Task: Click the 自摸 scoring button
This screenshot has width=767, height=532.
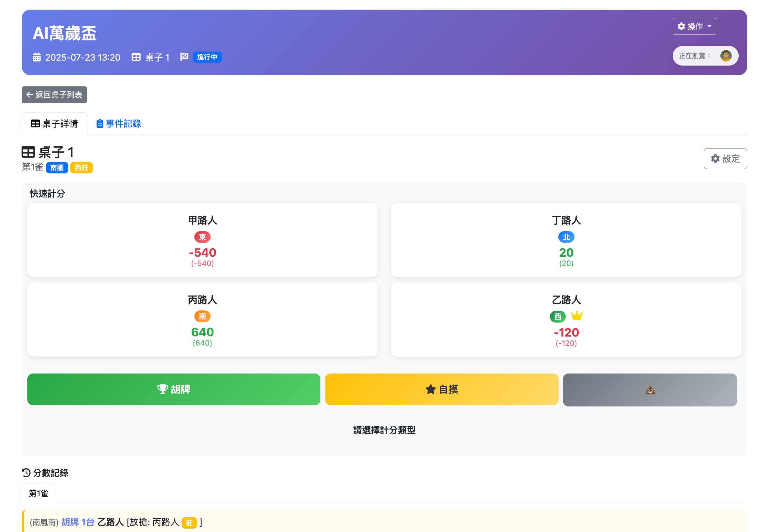Action: 441,389
